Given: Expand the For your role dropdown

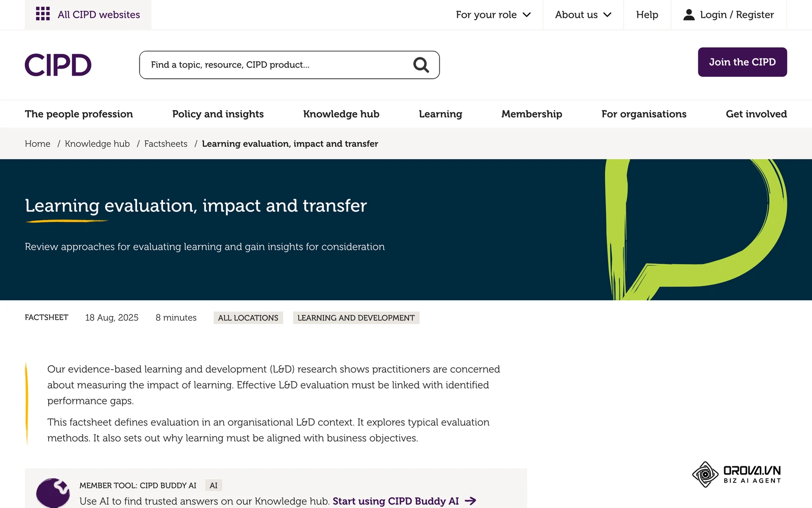Looking at the screenshot, I should pyautogui.click(x=493, y=15).
